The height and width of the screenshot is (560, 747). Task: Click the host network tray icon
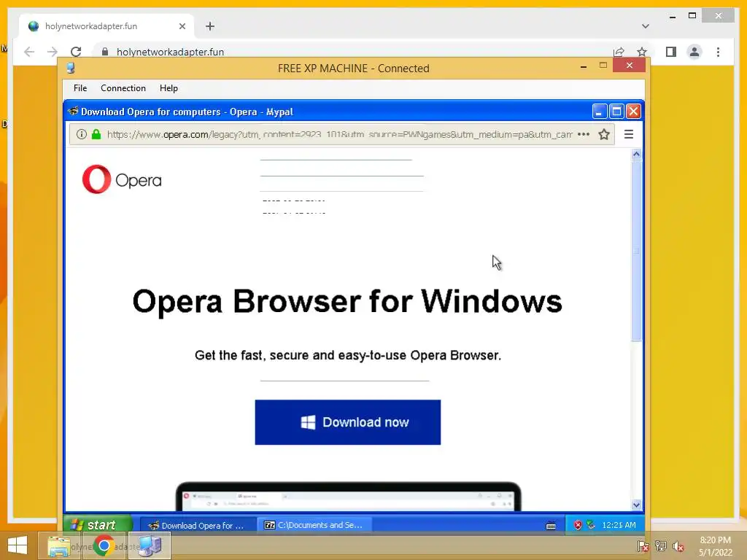click(x=660, y=546)
